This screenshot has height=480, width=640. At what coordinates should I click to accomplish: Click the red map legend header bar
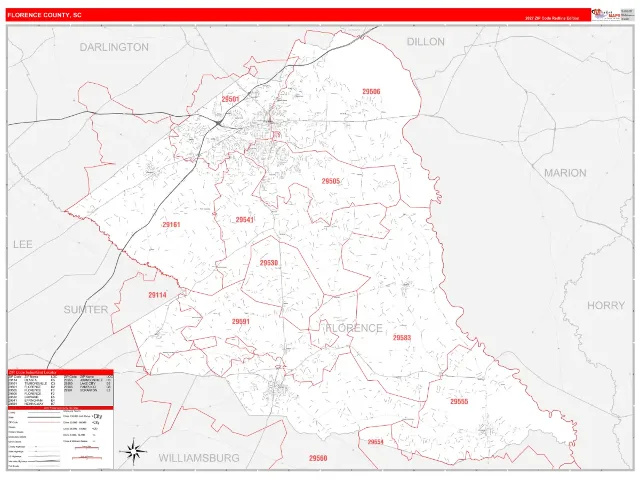click(60, 408)
